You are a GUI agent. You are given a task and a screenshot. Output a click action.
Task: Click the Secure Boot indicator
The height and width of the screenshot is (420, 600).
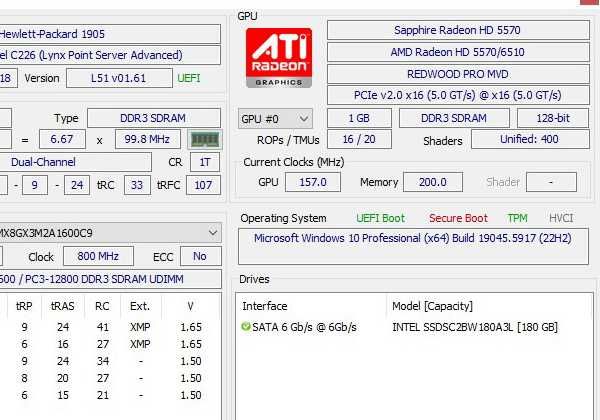click(458, 218)
